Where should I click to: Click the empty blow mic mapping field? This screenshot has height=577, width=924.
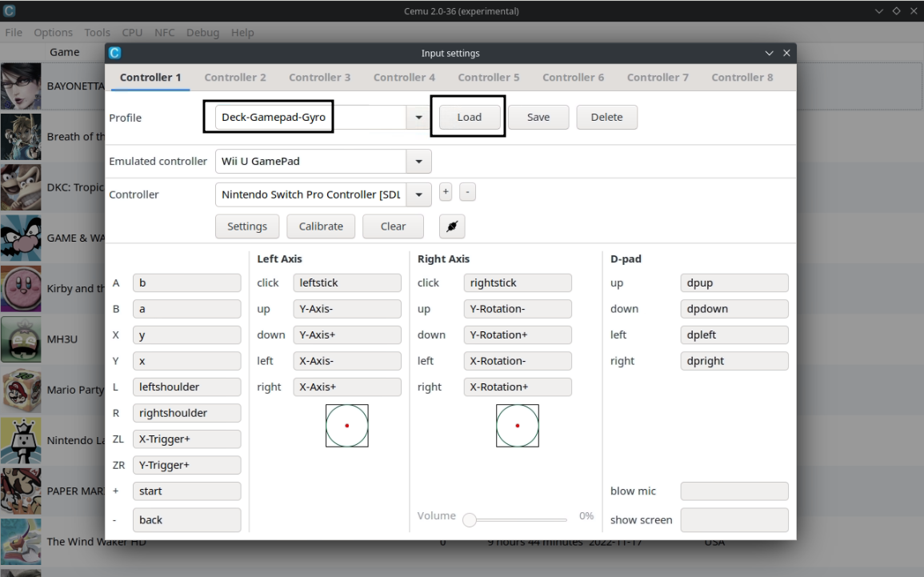[734, 491]
